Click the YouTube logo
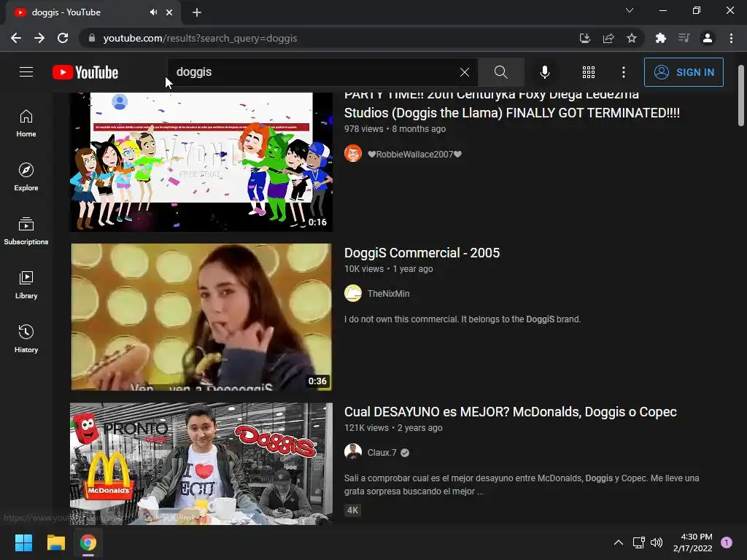The width and height of the screenshot is (747, 560). 85,72
